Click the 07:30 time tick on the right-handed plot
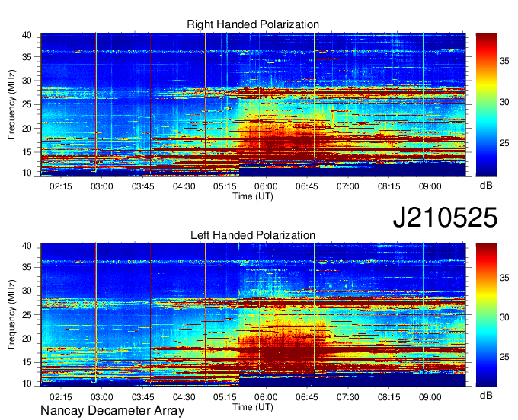The height and width of the screenshot is (420, 518). [348, 186]
